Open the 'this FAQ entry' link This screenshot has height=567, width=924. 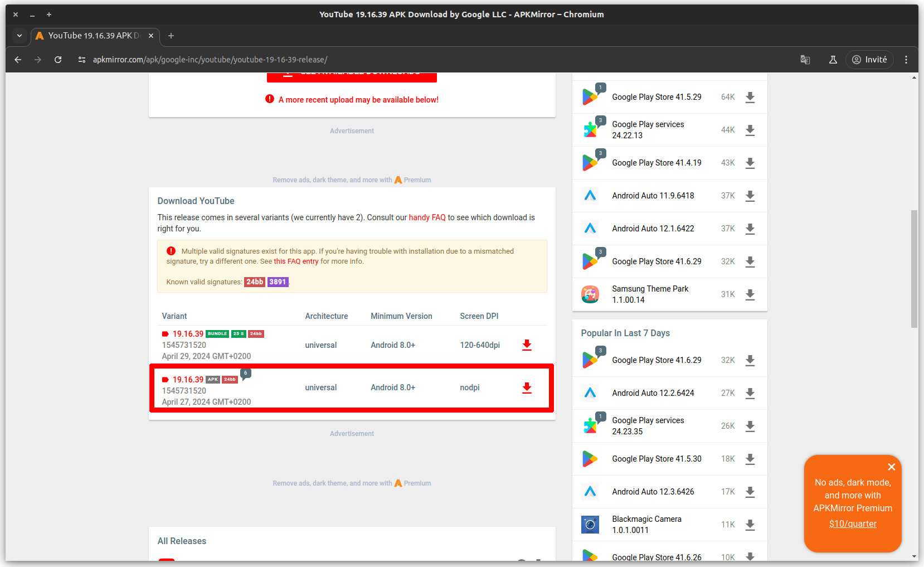tap(296, 261)
